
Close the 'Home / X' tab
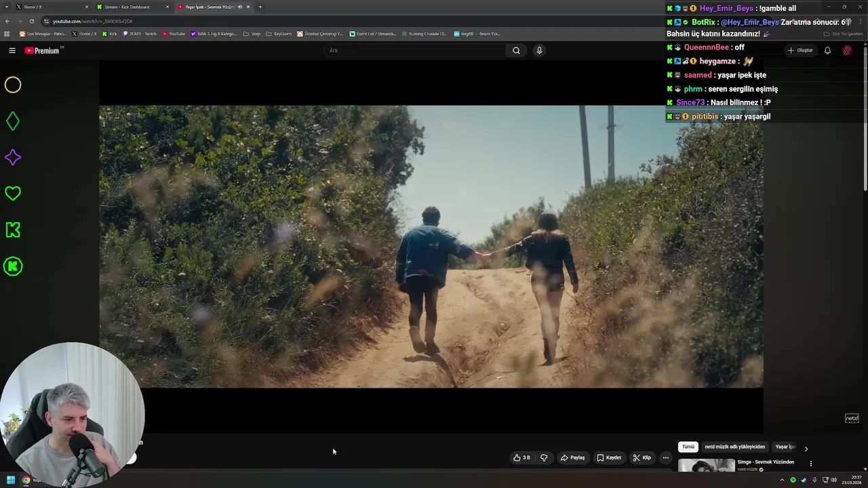(87, 7)
